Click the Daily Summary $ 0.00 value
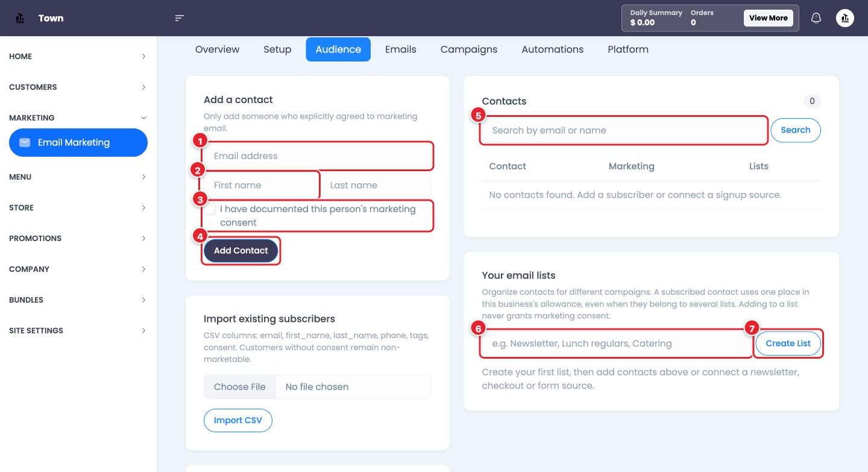 [x=643, y=23]
